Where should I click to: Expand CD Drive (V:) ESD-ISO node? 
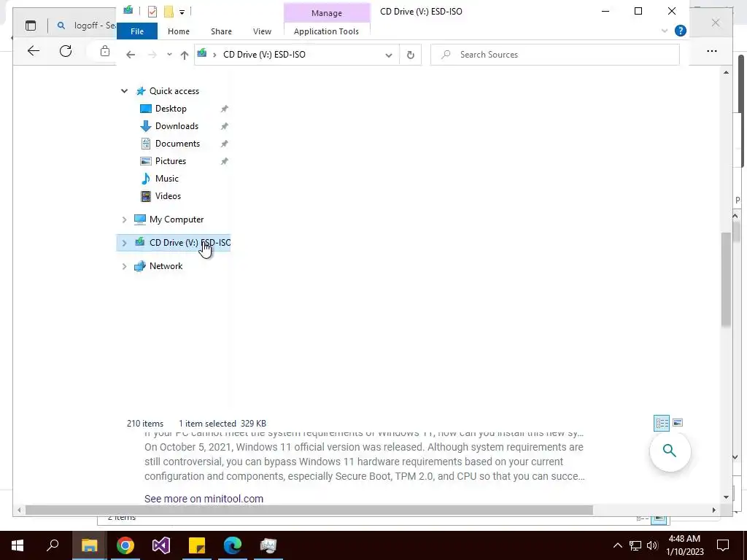(124, 243)
